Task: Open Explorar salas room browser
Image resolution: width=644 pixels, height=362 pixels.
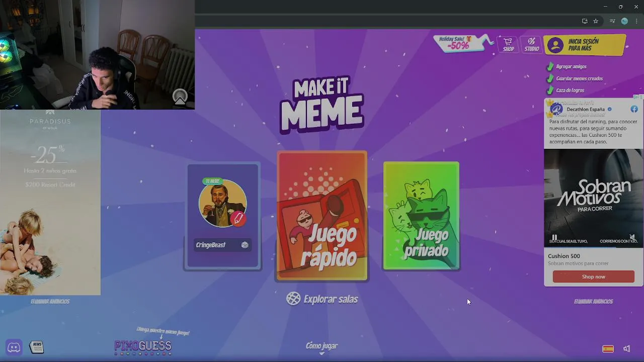Action: [x=322, y=299]
